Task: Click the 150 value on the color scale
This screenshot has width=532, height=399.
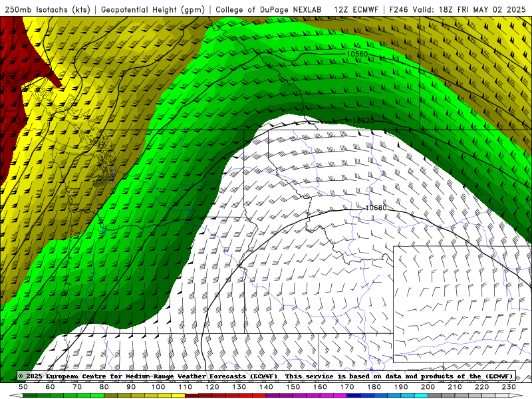Action: coord(293,387)
